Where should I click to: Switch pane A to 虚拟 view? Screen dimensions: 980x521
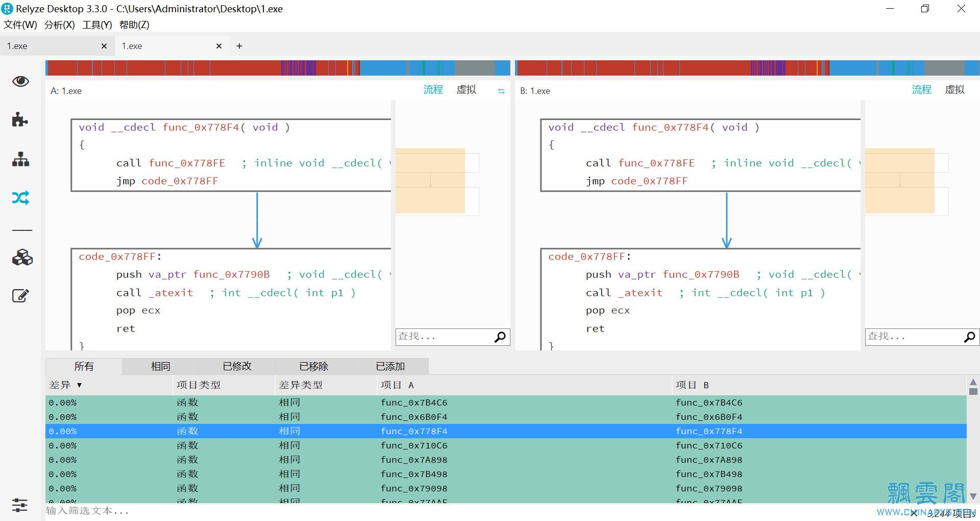tap(466, 90)
